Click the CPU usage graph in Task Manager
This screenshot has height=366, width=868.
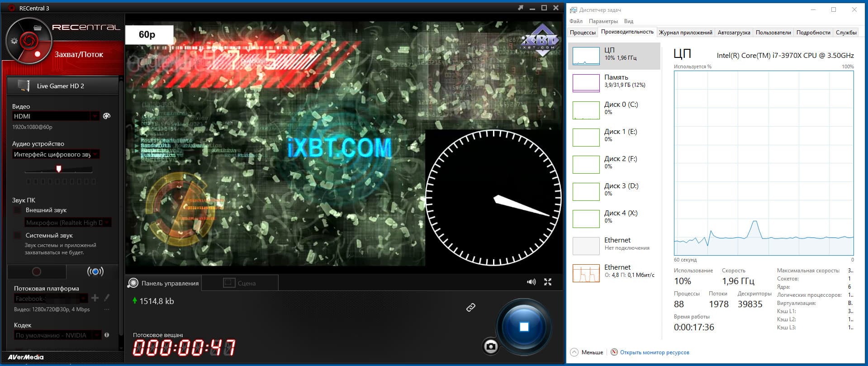click(x=764, y=163)
